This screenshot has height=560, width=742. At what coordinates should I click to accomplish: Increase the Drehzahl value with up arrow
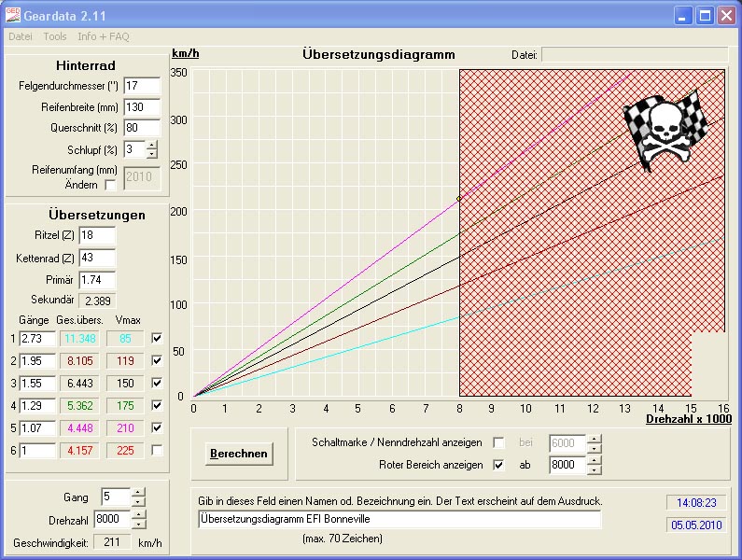[138, 515]
